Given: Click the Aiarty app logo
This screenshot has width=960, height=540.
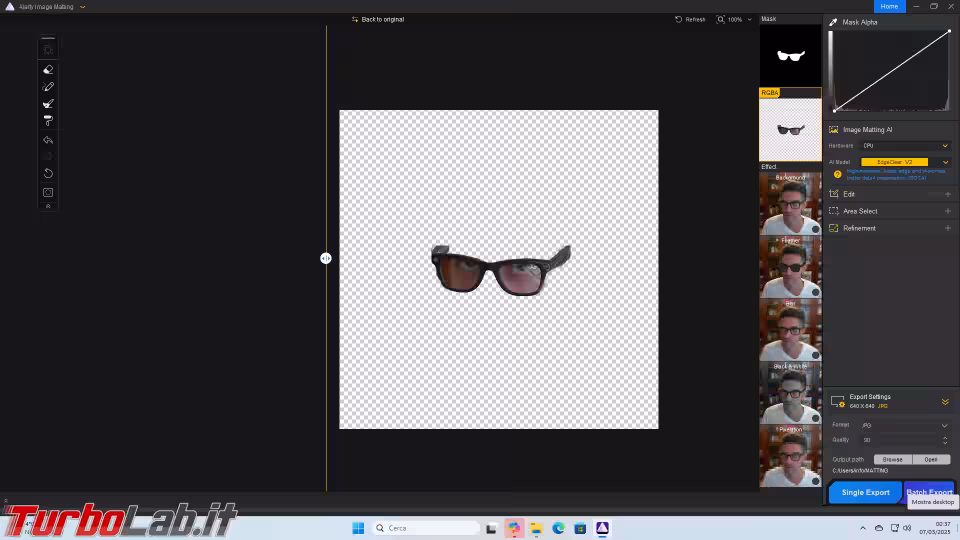Looking at the screenshot, I should [x=10, y=7].
